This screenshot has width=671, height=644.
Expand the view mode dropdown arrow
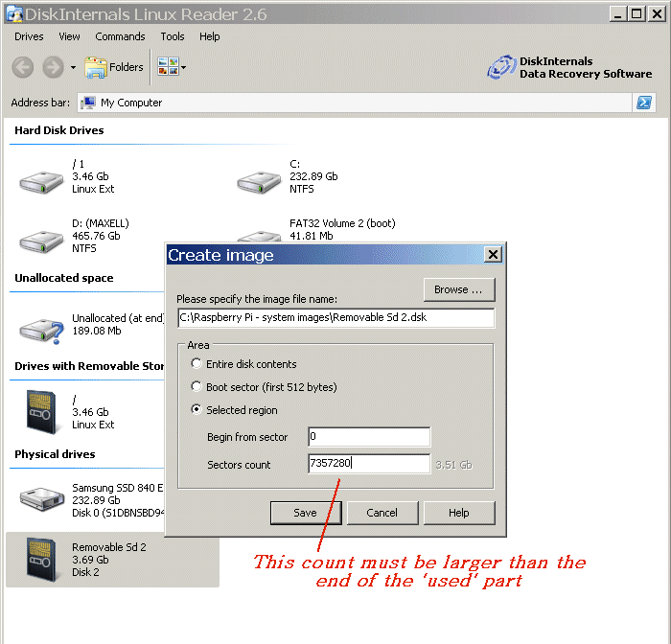(x=184, y=68)
